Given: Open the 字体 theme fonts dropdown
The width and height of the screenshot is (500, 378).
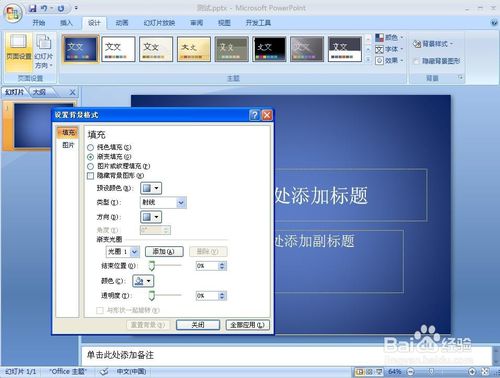Looking at the screenshot, I should click(389, 49).
